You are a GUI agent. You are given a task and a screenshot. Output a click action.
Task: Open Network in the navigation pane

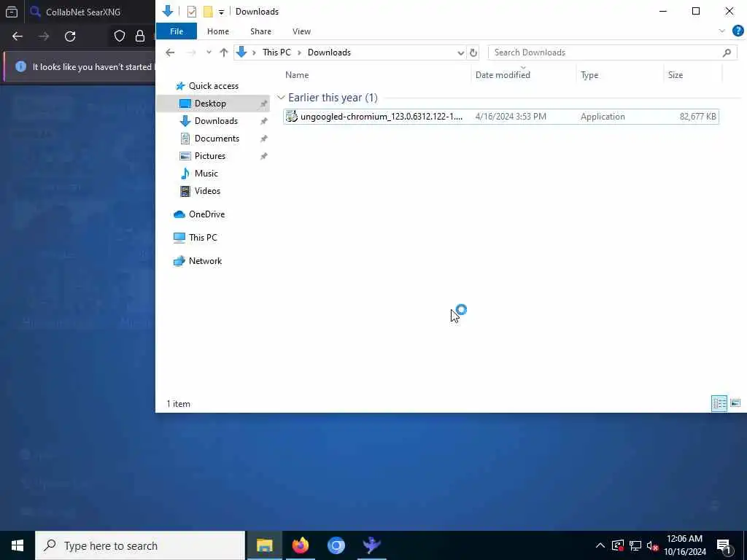tap(205, 261)
